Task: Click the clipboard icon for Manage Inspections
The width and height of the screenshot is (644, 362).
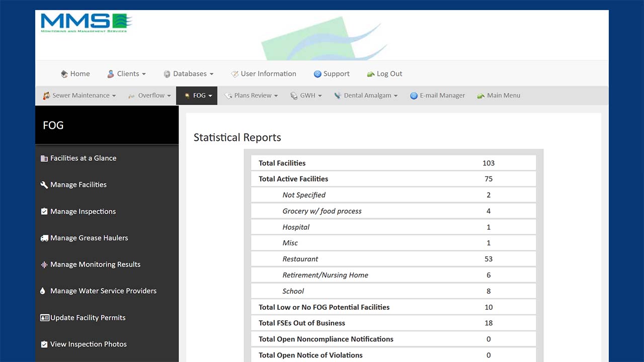Action: point(44,212)
